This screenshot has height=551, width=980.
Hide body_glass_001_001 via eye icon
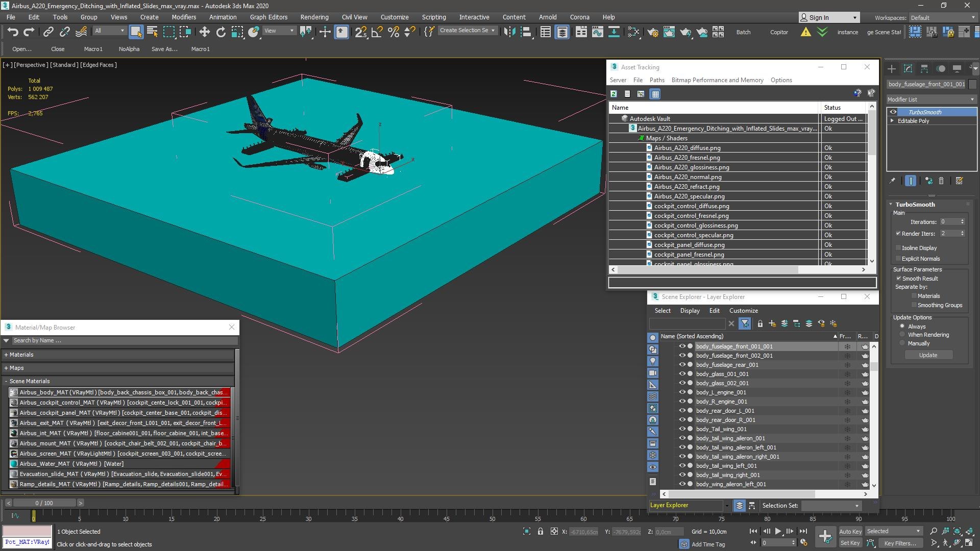681,374
